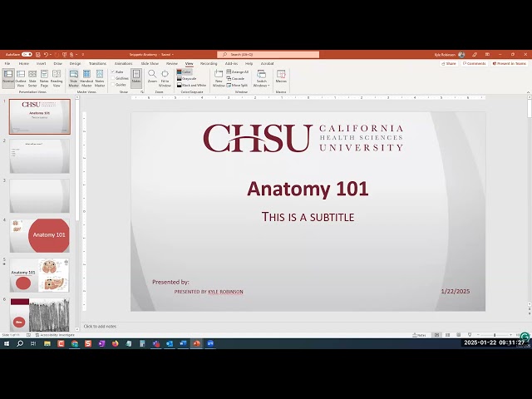Switch to Reading View
Viewport: 532px width, 399px height.
pos(57,78)
